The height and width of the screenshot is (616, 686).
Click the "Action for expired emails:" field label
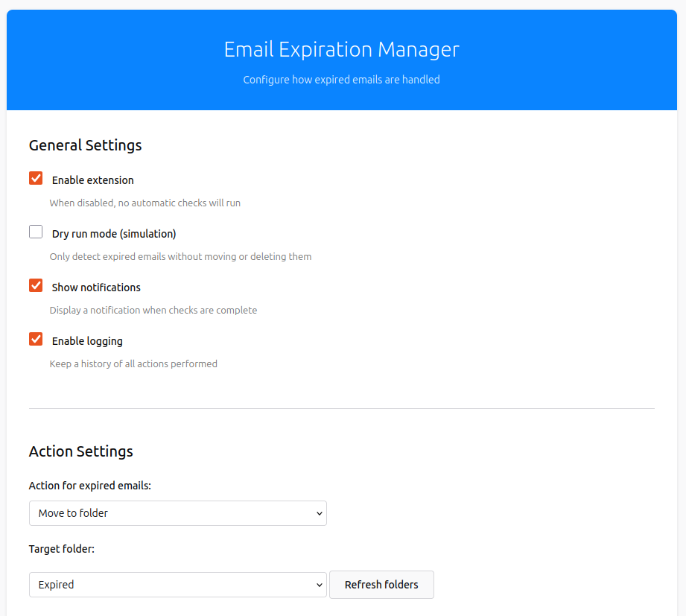tap(89, 486)
